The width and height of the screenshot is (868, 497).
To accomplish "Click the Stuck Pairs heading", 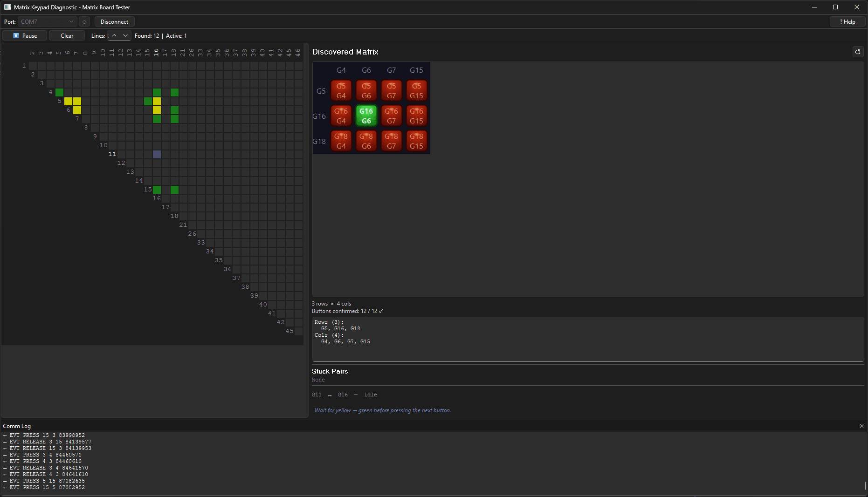I will pyautogui.click(x=330, y=371).
